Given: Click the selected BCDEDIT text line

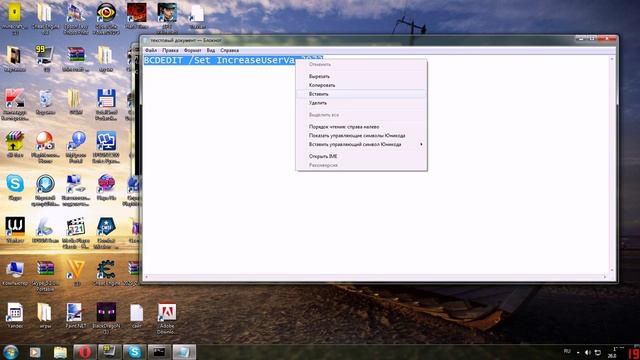Looking at the screenshot, I should [x=220, y=60].
